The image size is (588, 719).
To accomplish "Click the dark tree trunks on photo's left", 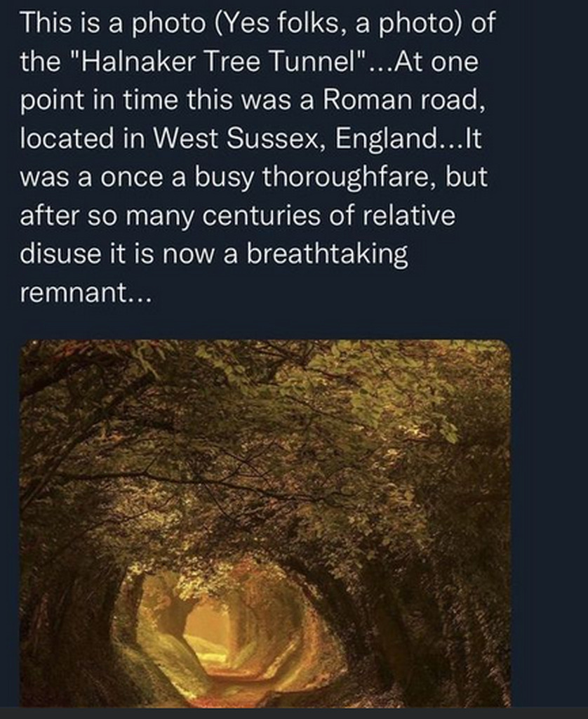I will 60,573.
